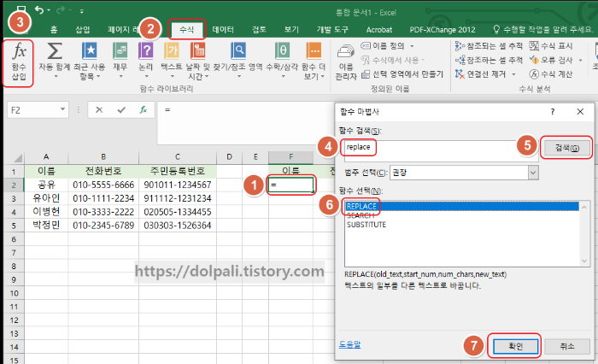Open the Logical functions question-mark icon
Viewport: 598px width, 364px height.
pos(146,61)
